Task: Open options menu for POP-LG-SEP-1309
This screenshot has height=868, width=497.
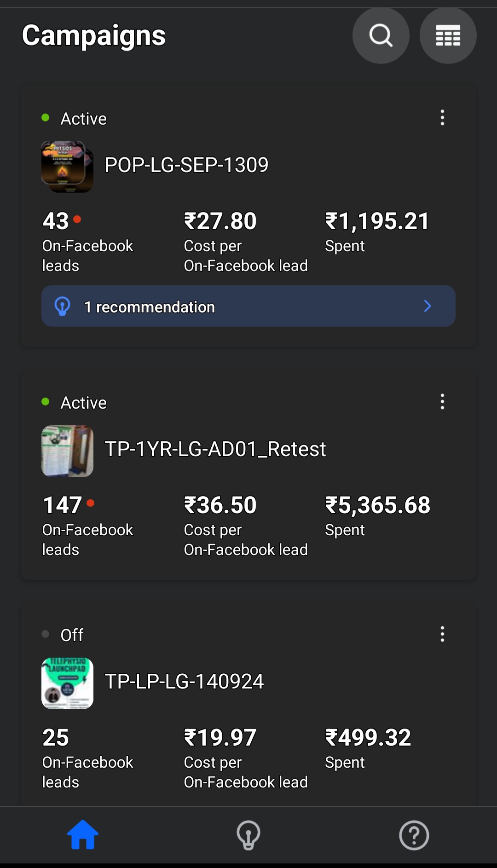Action: [442, 118]
